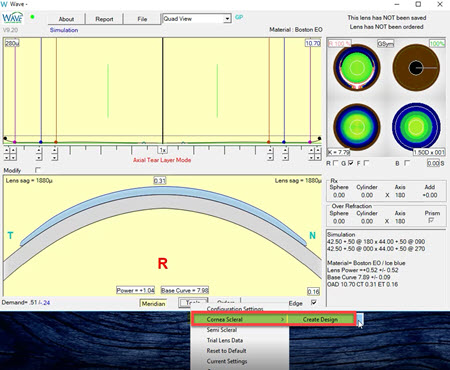Click down arrow under left red marker
This screenshot has width=450, height=370.
tap(55, 157)
